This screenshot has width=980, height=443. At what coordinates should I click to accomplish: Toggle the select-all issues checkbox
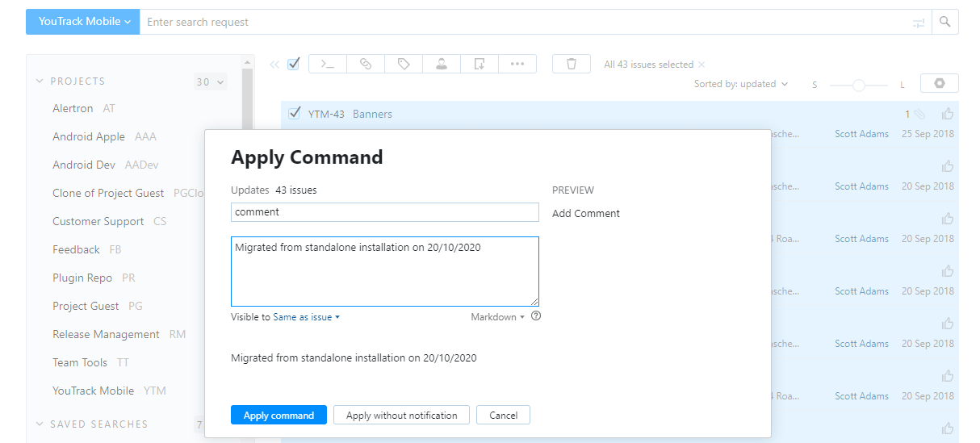(294, 64)
